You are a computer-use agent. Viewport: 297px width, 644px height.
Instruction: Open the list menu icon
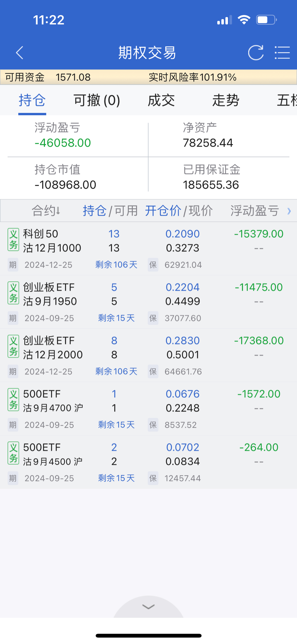[x=282, y=53]
